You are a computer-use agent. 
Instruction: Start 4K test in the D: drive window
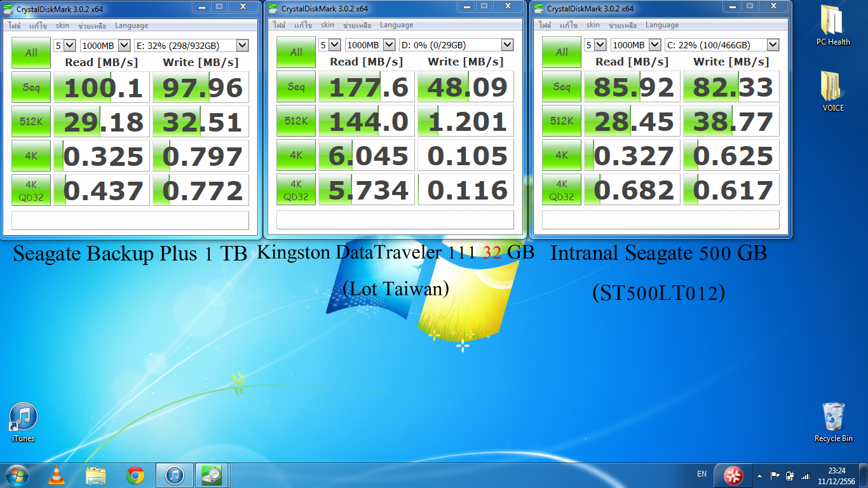coord(296,155)
